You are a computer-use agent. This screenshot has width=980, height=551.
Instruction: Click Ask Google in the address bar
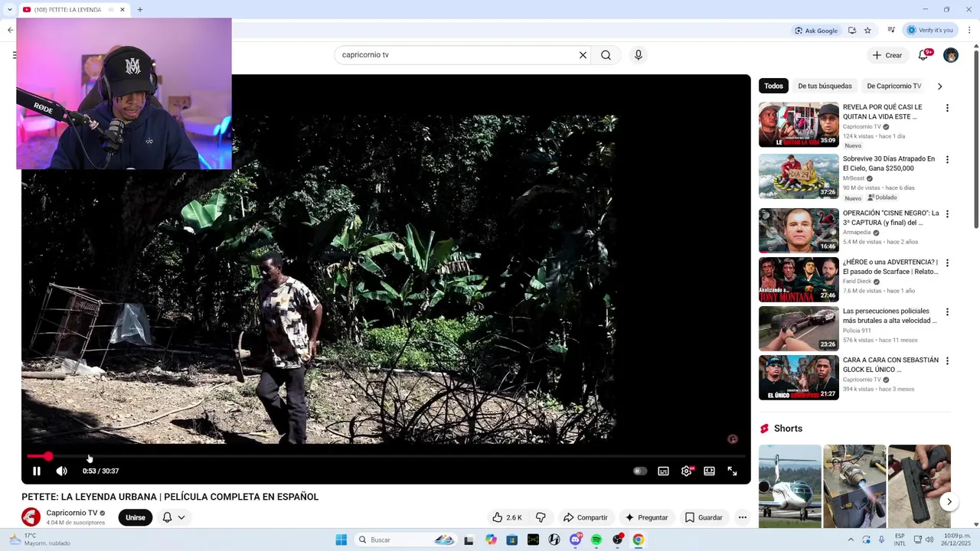(x=816, y=31)
